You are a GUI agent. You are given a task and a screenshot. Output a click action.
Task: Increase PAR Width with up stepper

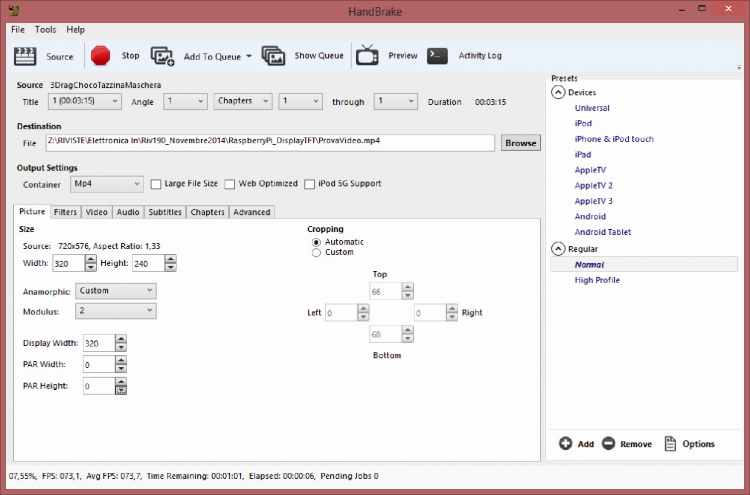[x=121, y=360]
